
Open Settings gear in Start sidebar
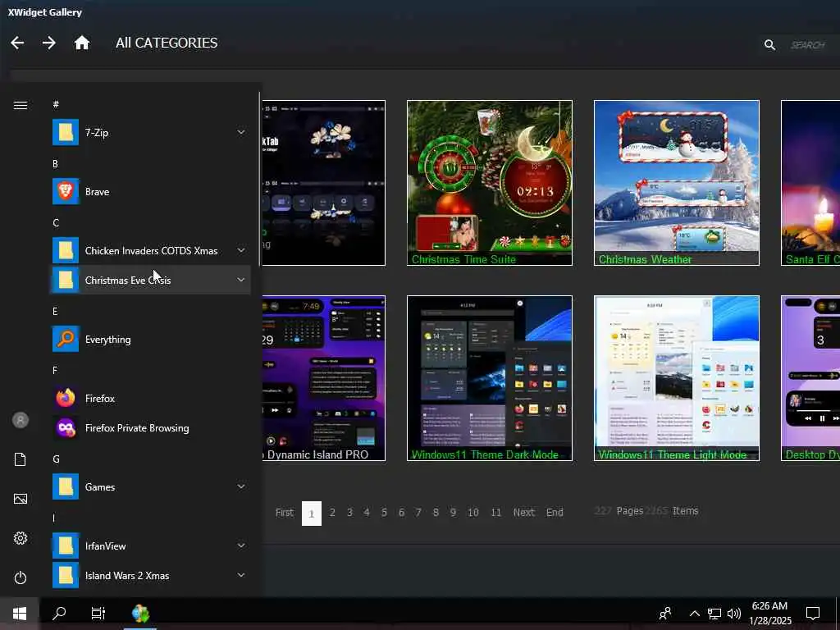[x=21, y=538]
